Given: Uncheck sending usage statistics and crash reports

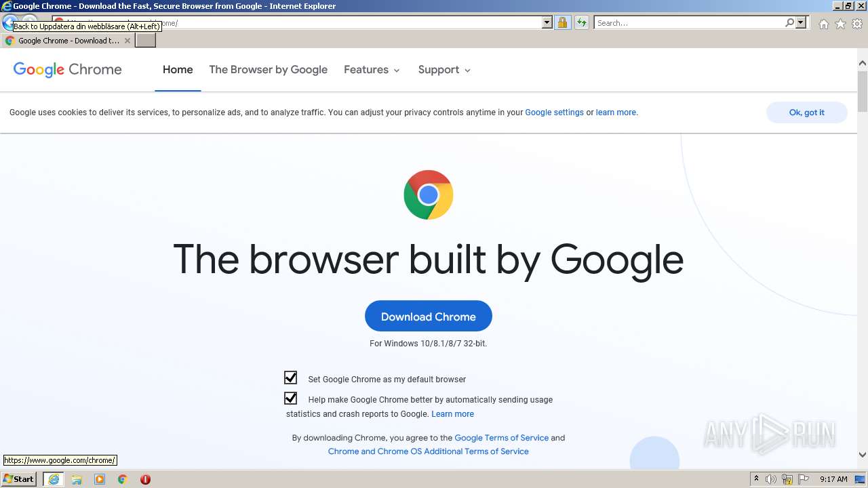Looking at the screenshot, I should pyautogui.click(x=290, y=398).
